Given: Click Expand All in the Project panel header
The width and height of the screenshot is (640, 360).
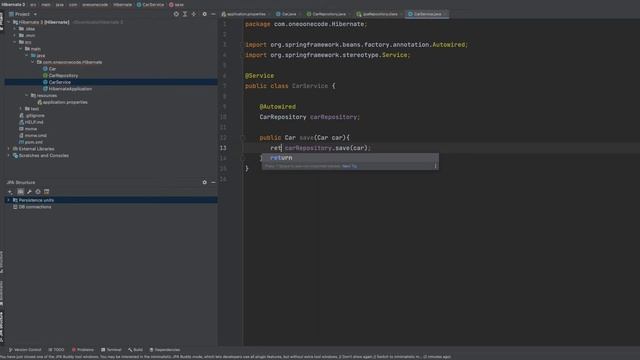Looking at the screenshot, I should 185,14.
